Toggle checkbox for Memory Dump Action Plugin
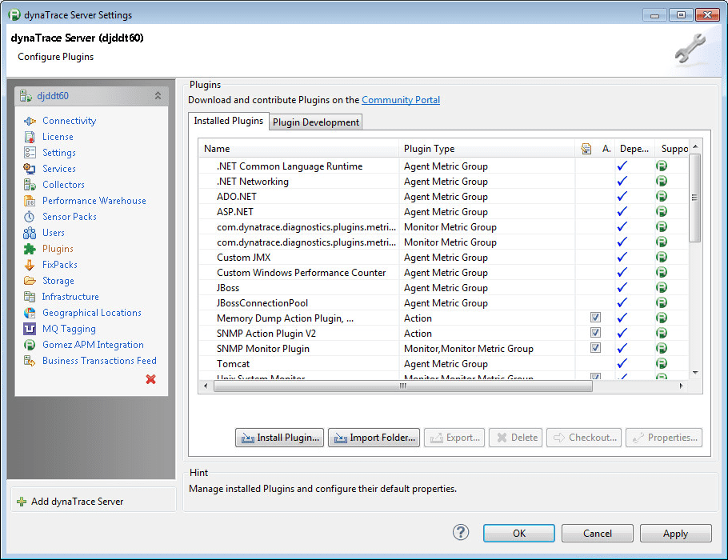The height and width of the screenshot is (560, 728). 595,317
